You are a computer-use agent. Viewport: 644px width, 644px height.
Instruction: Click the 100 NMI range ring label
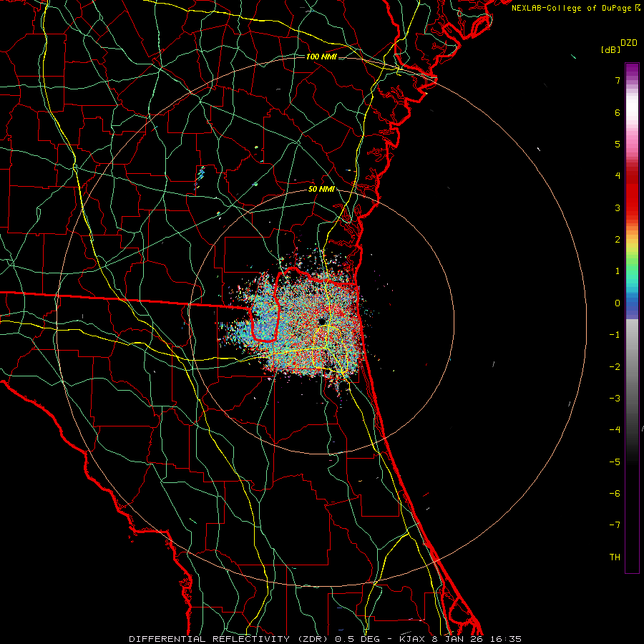click(x=321, y=57)
